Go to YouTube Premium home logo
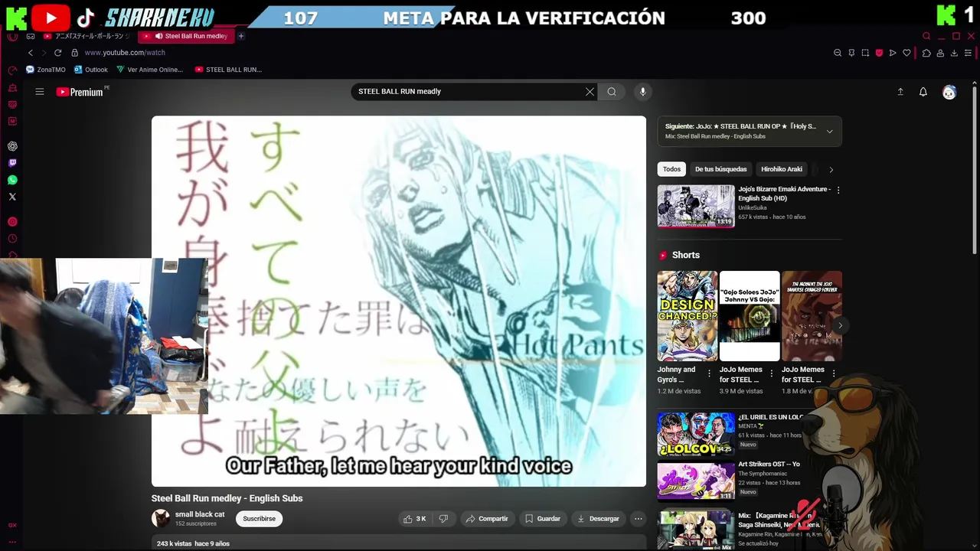The width and height of the screenshot is (980, 551). point(80,92)
